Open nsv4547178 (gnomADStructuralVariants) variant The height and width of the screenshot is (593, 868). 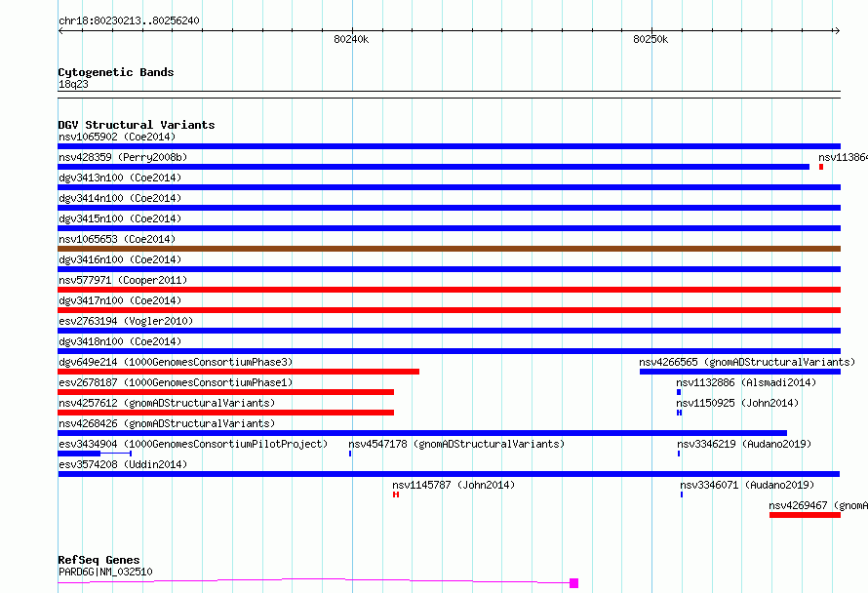tap(456, 444)
